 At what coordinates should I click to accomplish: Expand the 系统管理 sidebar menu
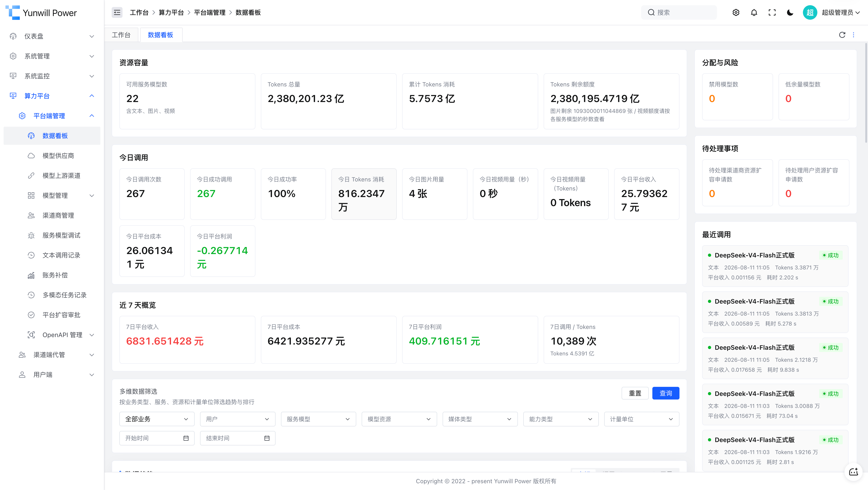point(52,56)
